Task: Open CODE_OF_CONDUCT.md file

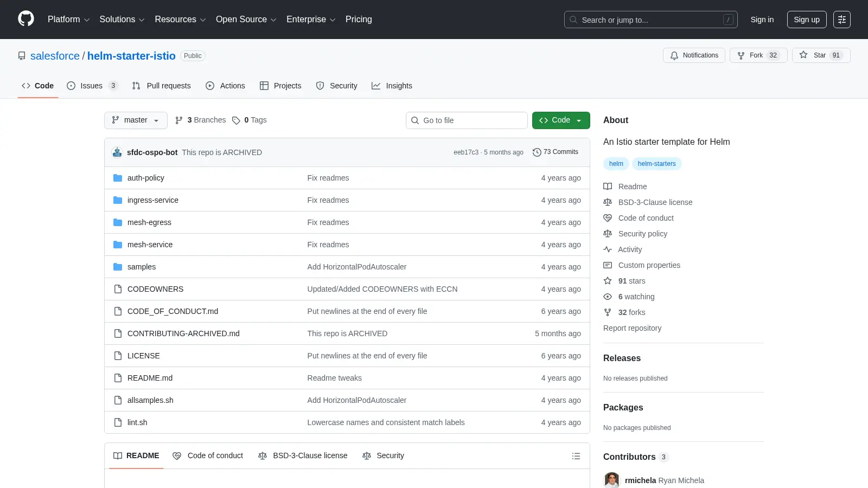Action: click(x=173, y=311)
